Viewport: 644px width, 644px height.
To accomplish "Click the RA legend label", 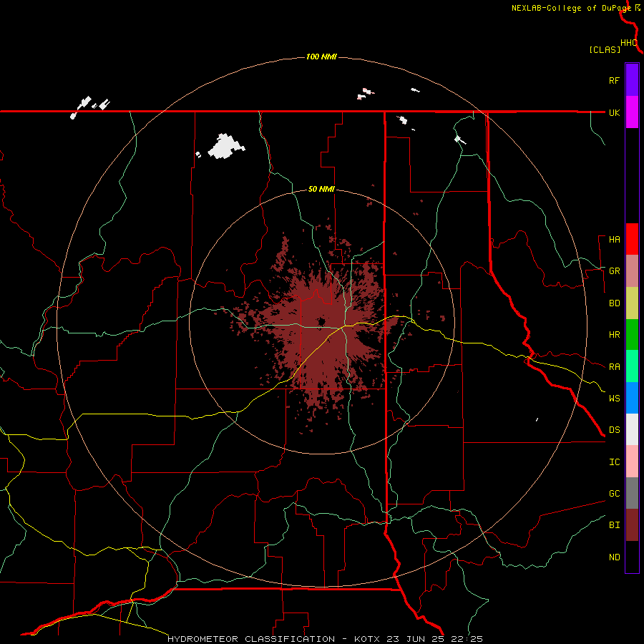I will click(x=614, y=367).
